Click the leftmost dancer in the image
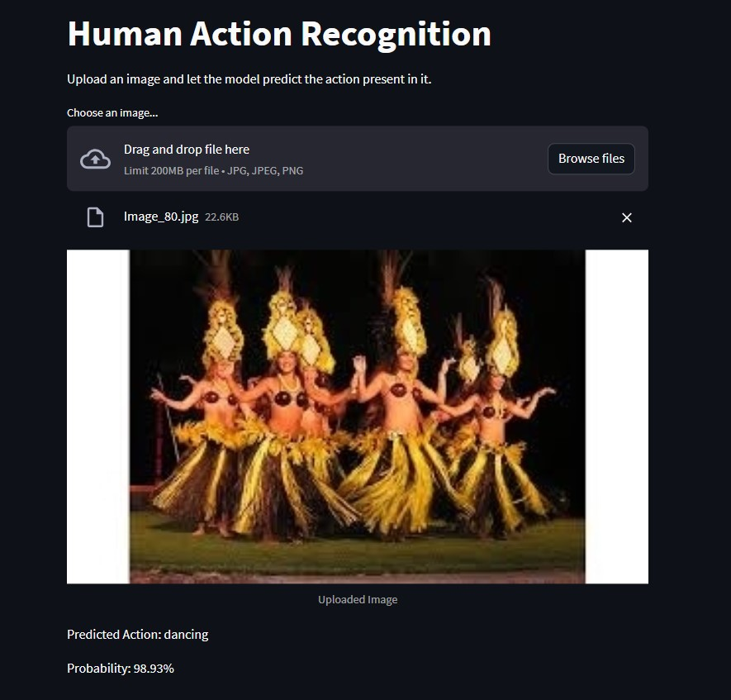 pyautogui.click(x=205, y=420)
